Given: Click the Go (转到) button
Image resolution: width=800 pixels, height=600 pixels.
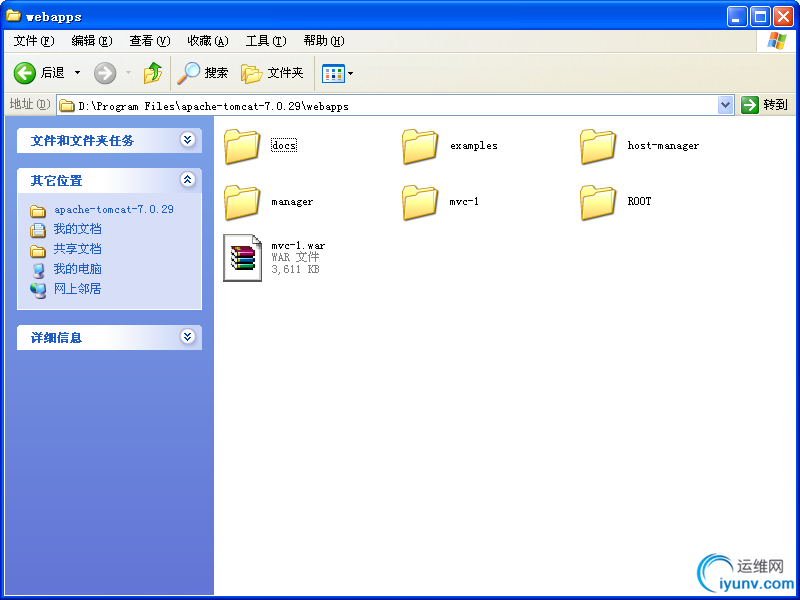Looking at the screenshot, I should [x=765, y=105].
